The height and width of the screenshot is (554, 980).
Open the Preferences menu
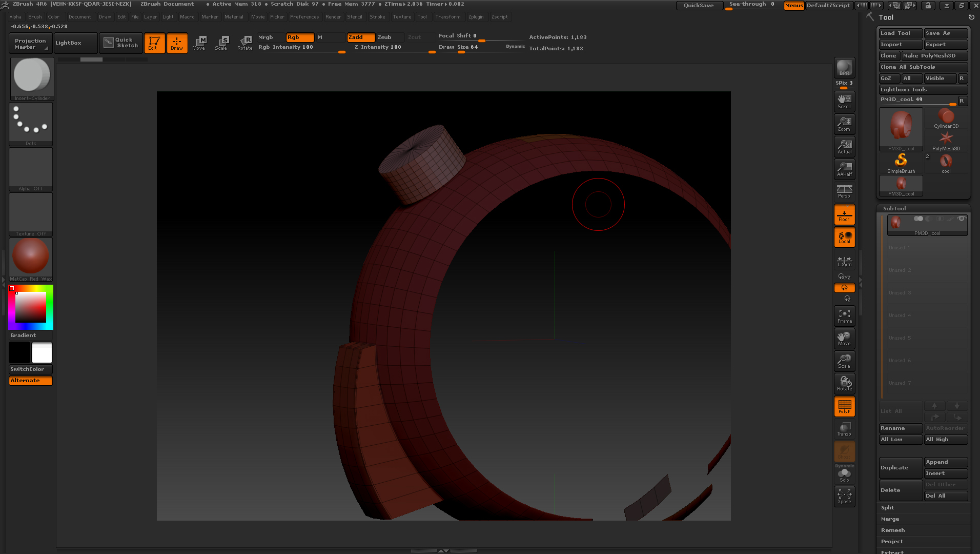pyautogui.click(x=304, y=17)
